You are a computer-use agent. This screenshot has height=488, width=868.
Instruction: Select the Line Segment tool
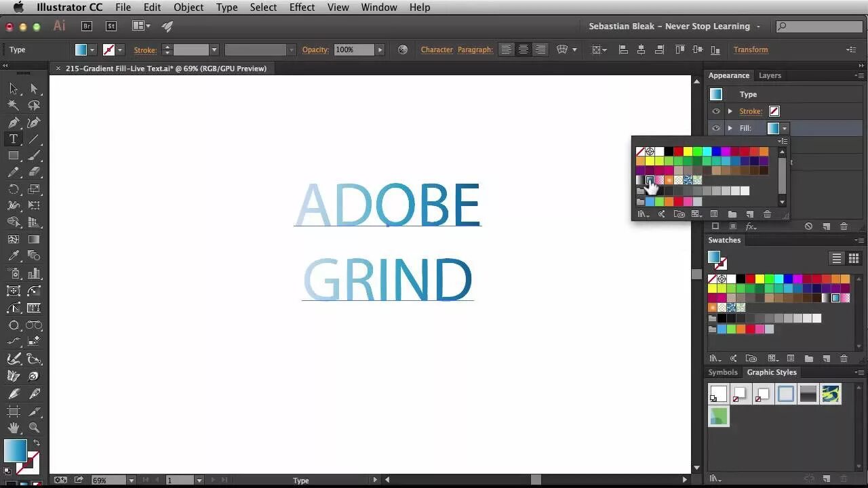point(34,139)
